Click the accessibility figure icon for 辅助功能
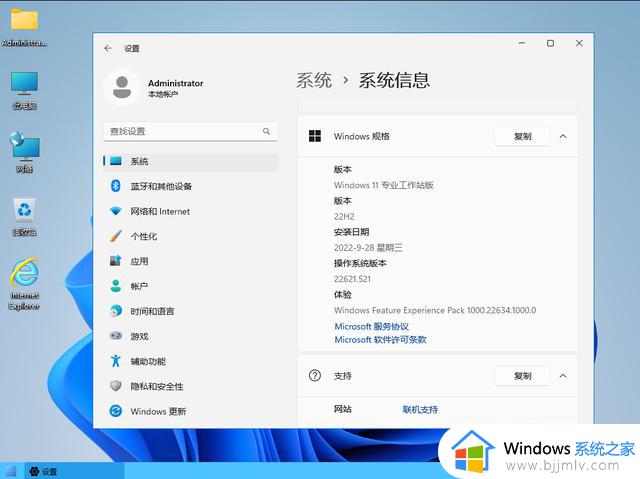Screen dimensions: 640x479 tap(116, 361)
